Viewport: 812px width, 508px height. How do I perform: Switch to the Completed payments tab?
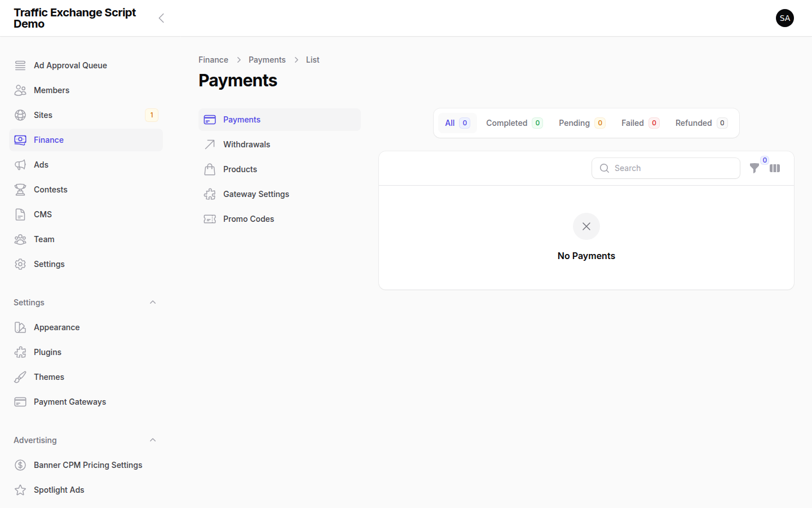coord(507,122)
